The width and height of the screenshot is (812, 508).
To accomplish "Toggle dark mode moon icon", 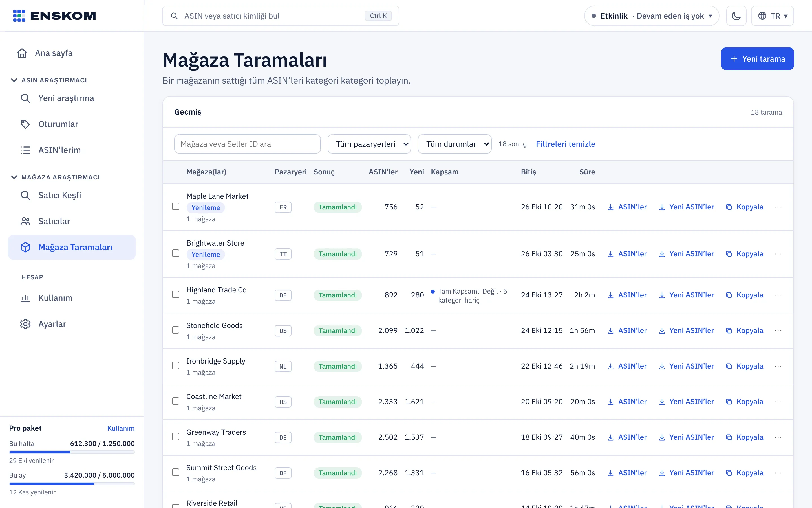I will coord(736,16).
